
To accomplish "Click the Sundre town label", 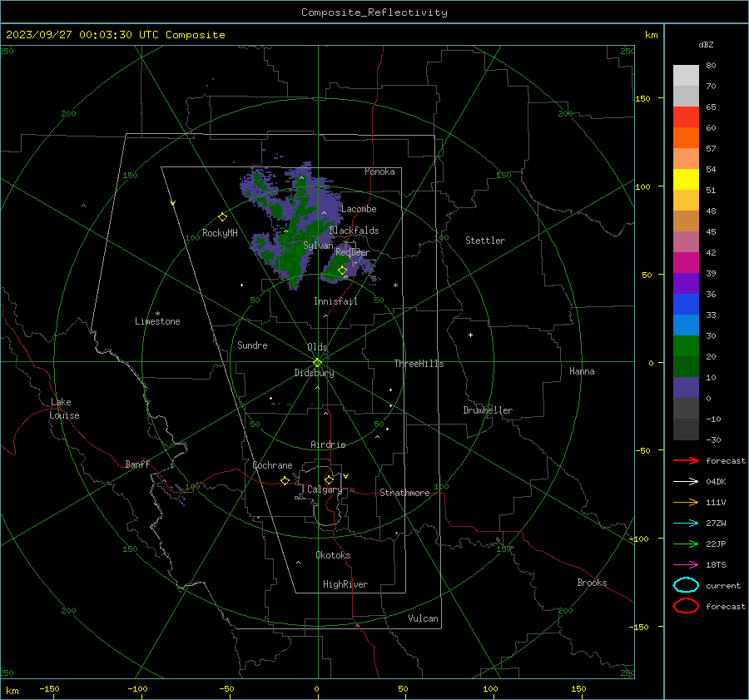I will pyautogui.click(x=252, y=345).
